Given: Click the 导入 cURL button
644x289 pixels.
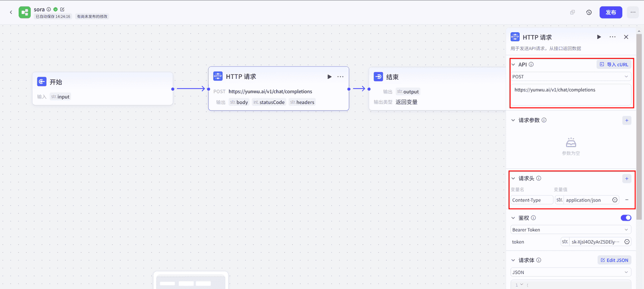Looking at the screenshot, I should point(614,64).
